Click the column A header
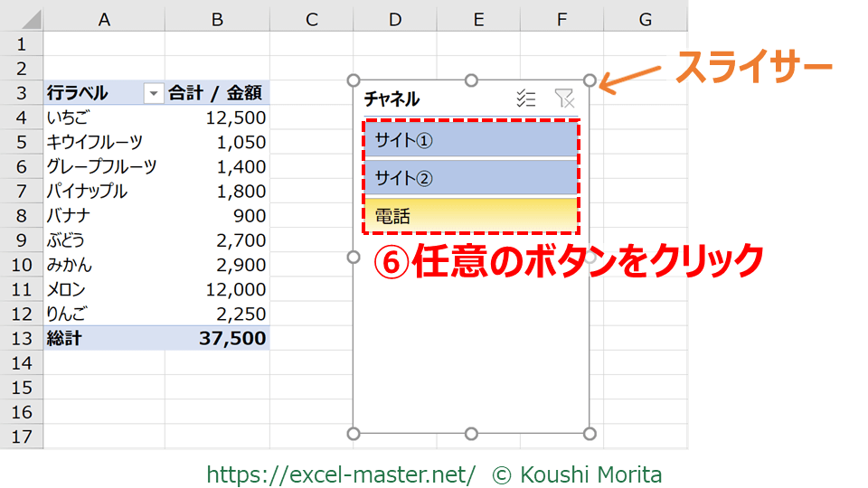The image size is (868, 488). (x=104, y=19)
